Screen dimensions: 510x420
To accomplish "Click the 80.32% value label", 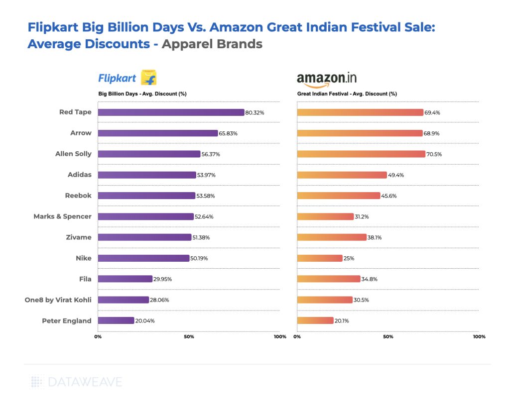I will (255, 112).
